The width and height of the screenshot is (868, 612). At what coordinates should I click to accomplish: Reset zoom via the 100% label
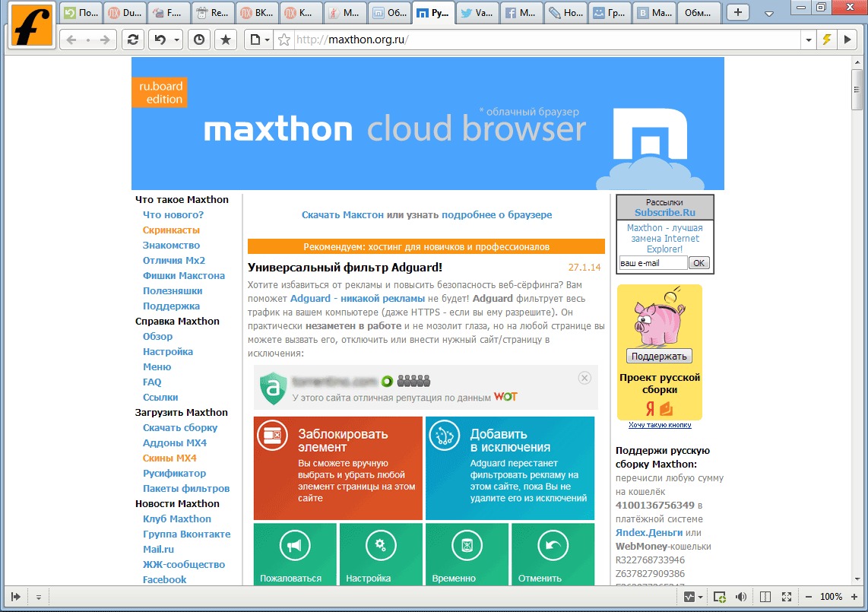click(x=831, y=597)
